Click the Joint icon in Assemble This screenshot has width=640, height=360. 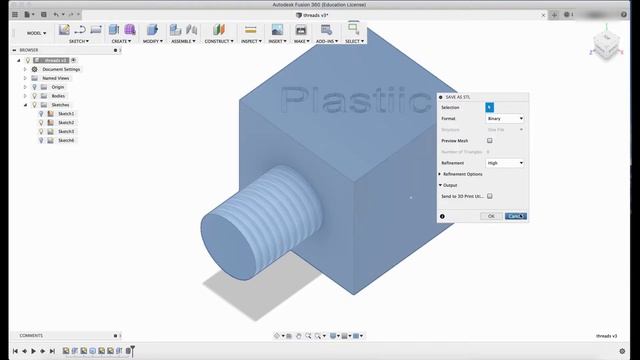(x=191, y=30)
